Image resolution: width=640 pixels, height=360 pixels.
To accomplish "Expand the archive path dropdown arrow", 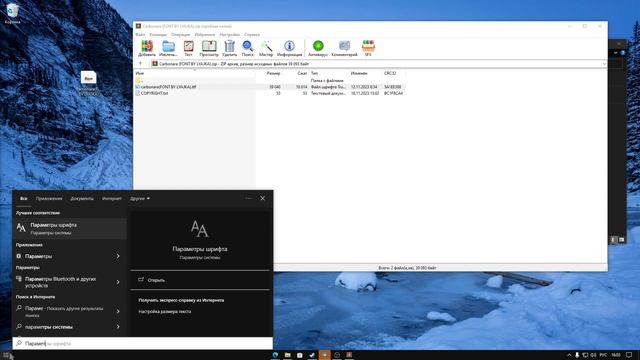I will [604, 64].
